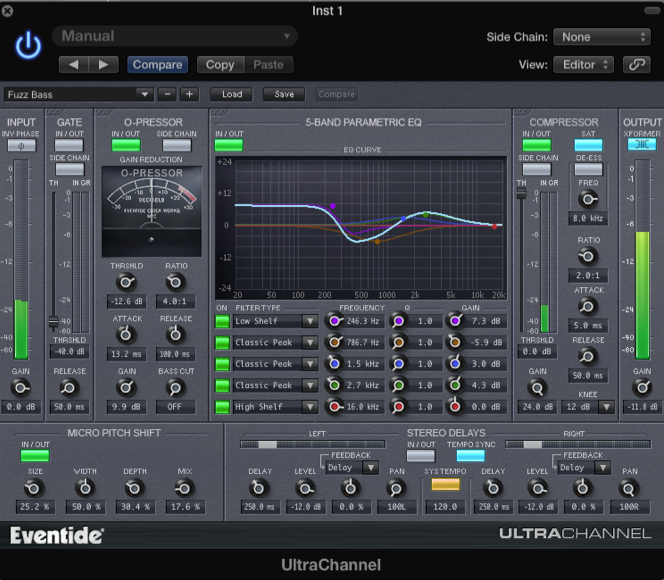Click the plus button beside Fuzz Bass

tap(189, 95)
